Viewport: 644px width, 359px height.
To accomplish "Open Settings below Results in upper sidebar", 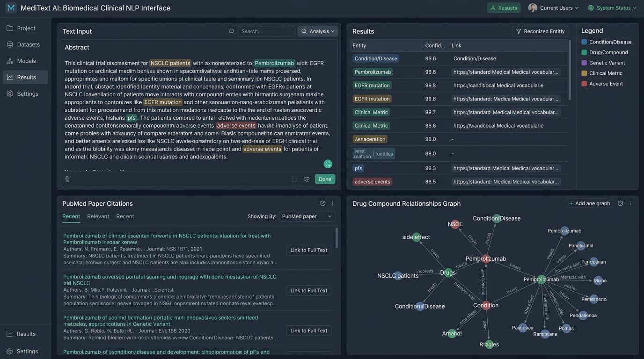I will (25, 93).
